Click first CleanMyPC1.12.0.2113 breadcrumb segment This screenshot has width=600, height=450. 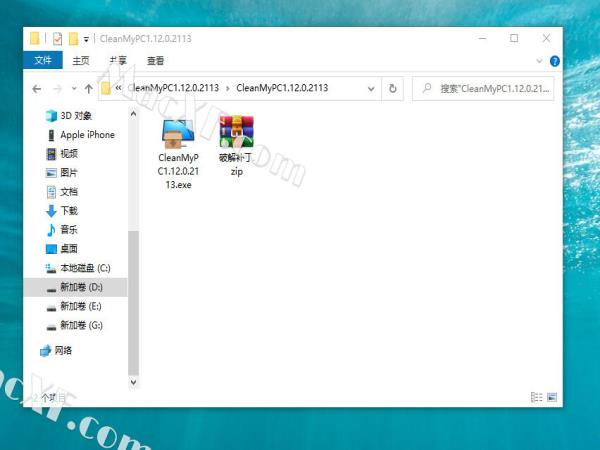click(173, 88)
